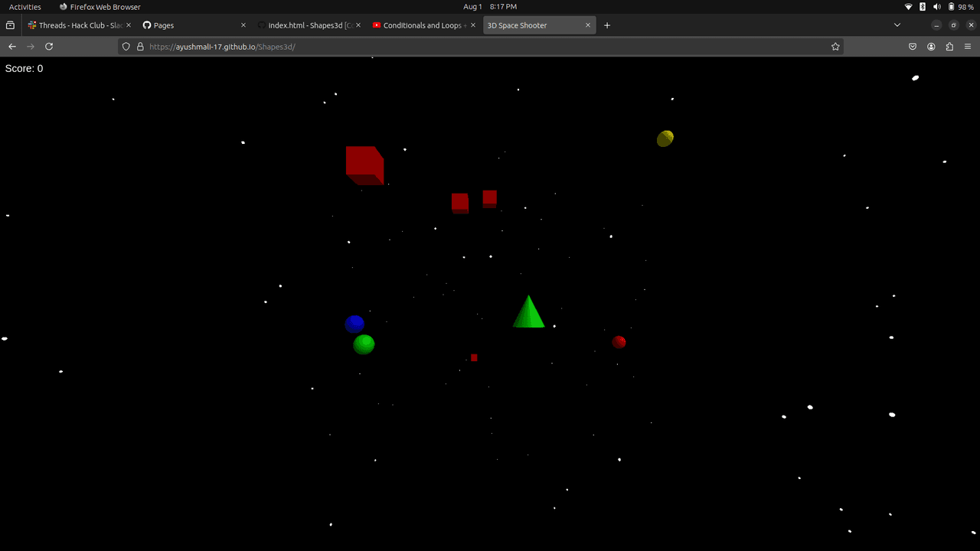The height and width of the screenshot is (551, 980).
Task: Close the index.html Shapes3d tab
Action: coord(358,25)
